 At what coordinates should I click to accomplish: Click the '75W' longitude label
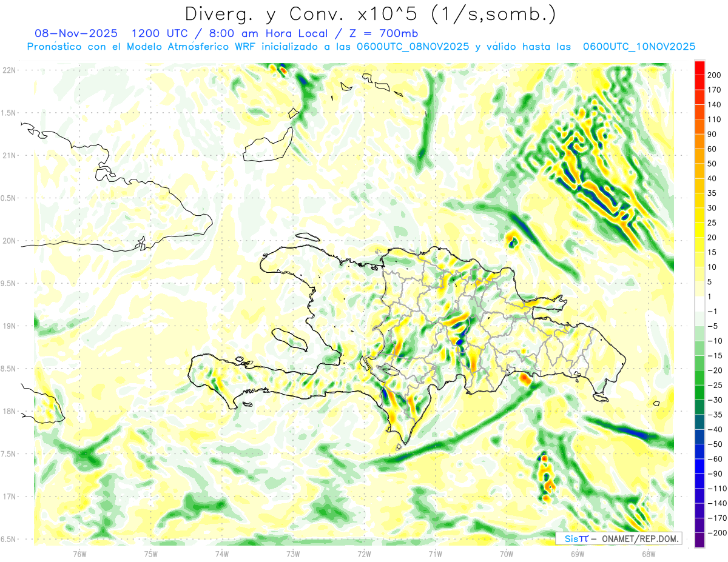151,554
